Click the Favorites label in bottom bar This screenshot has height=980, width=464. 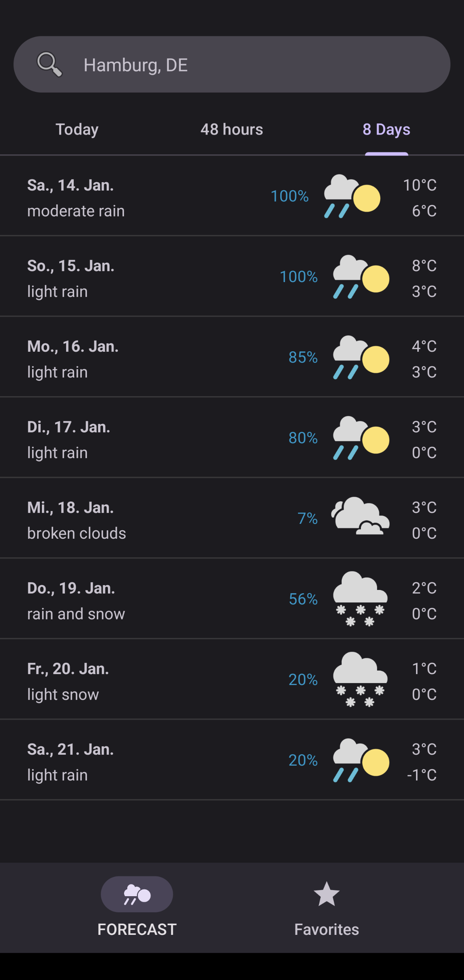[x=326, y=929]
